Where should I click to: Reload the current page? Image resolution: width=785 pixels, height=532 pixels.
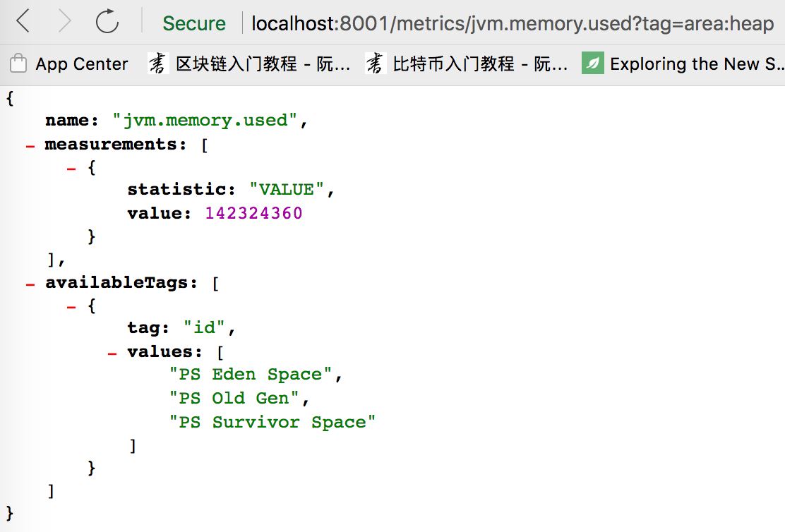pyautogui.click(x=107, y=22)
